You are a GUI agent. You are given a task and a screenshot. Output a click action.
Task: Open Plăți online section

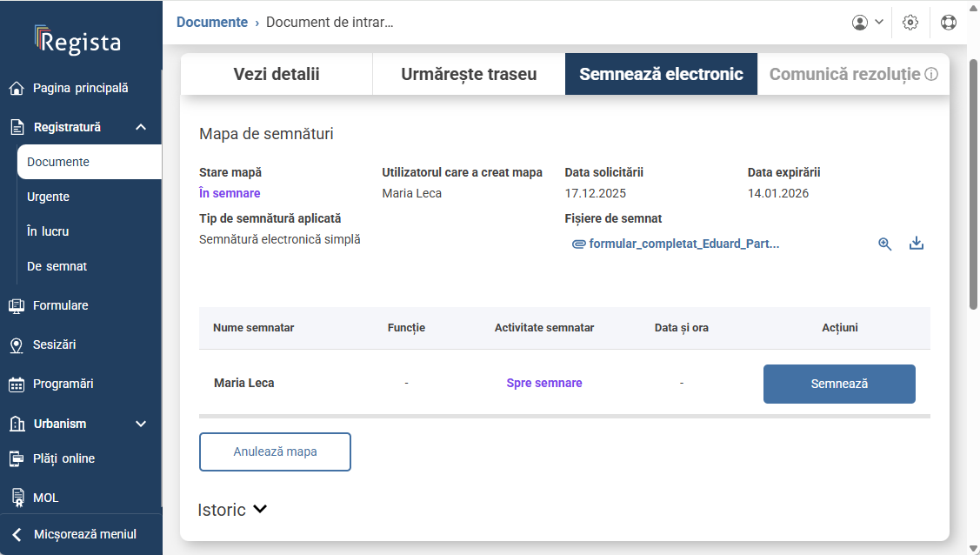point(63,458)
